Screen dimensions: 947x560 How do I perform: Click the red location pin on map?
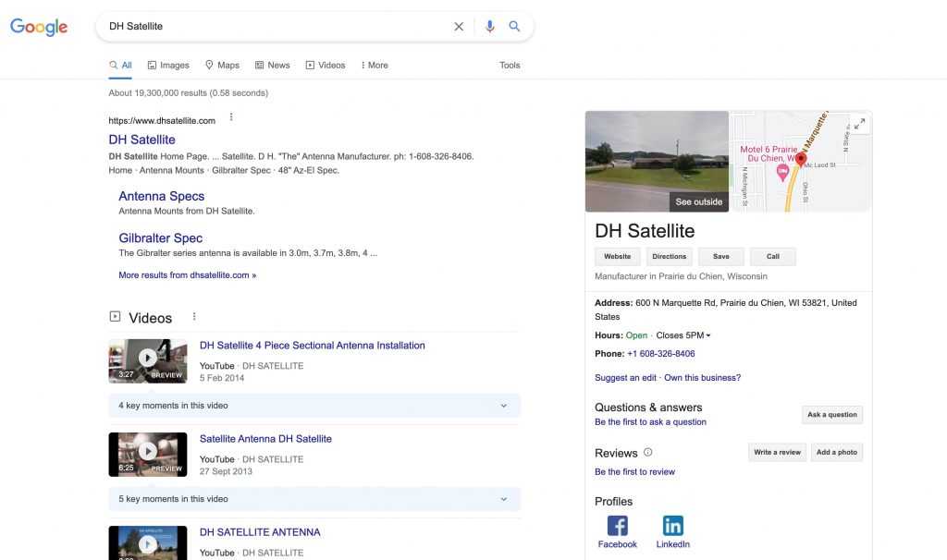(801, 159)
